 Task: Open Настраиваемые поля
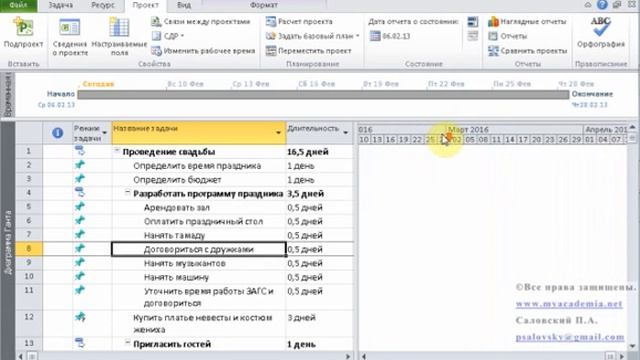(119, 37)
